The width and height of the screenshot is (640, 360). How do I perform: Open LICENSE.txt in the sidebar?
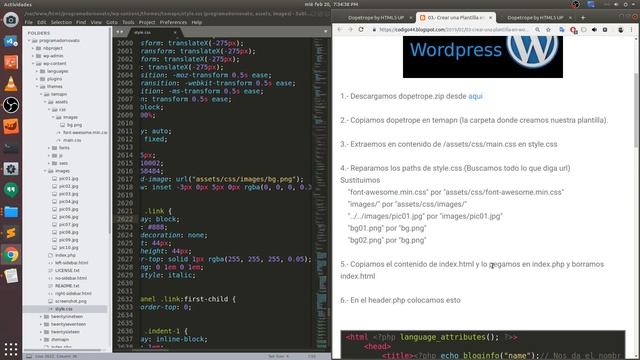pos(67,271)
